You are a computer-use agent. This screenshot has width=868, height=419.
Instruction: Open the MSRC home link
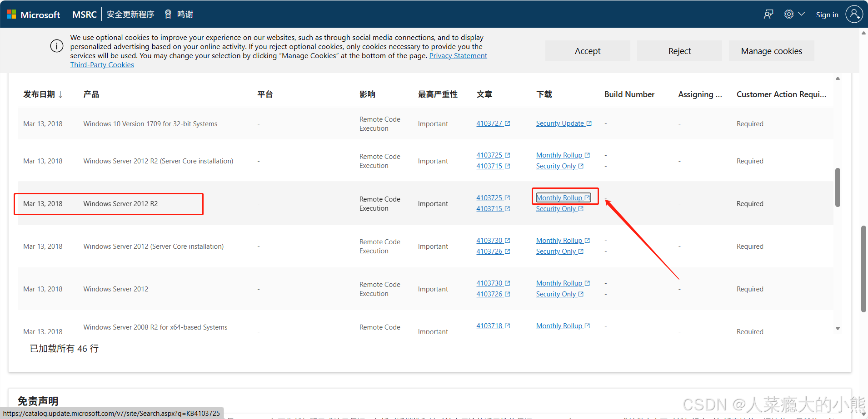(x=84, y=15)
